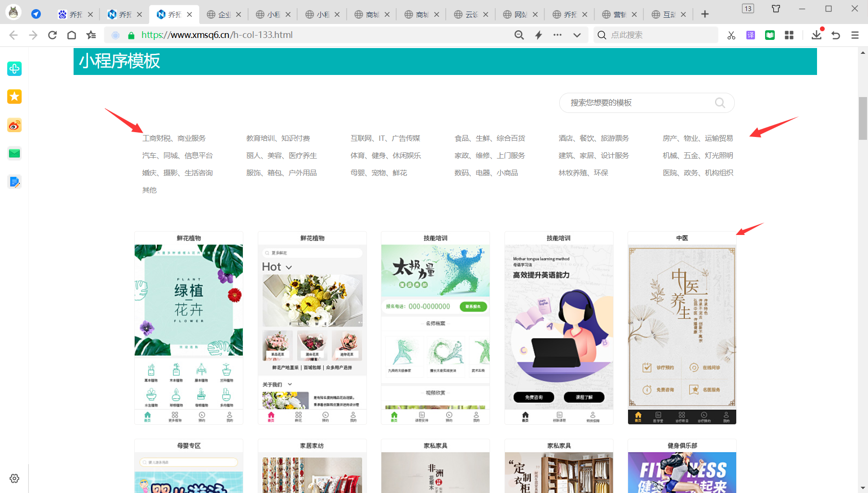Open sidebar settings gear icon

[14, 478]
